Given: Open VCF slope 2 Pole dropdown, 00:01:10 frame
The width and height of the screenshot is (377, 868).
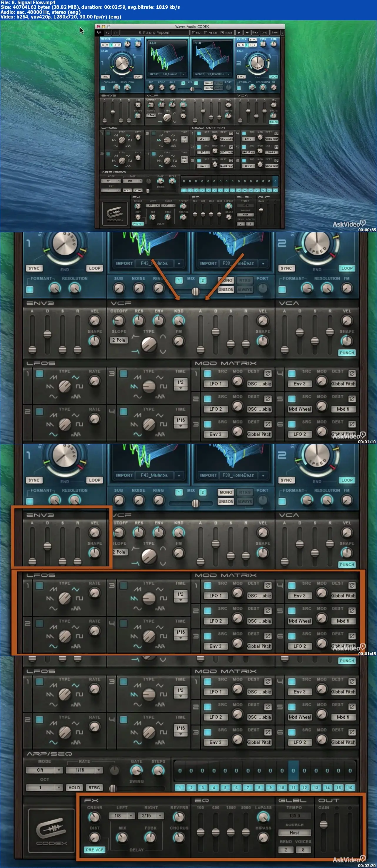Looking at the screenshot, I should coord(119,340).
